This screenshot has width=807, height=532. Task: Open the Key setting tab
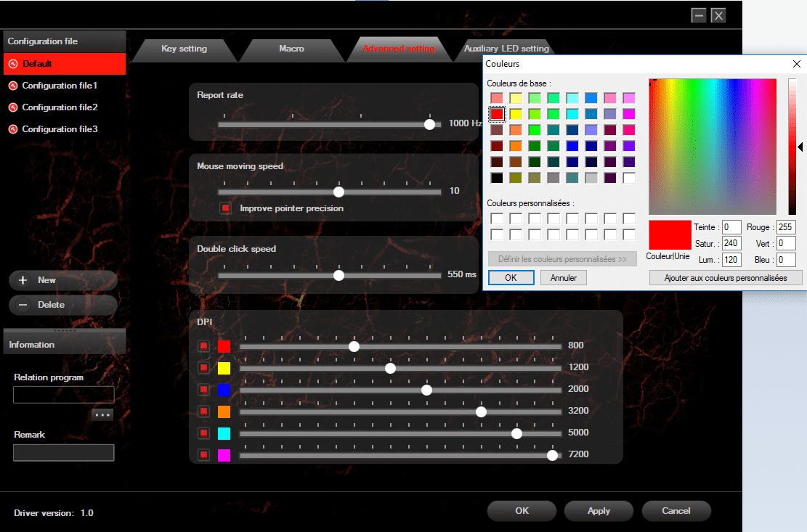coord(184,49)
